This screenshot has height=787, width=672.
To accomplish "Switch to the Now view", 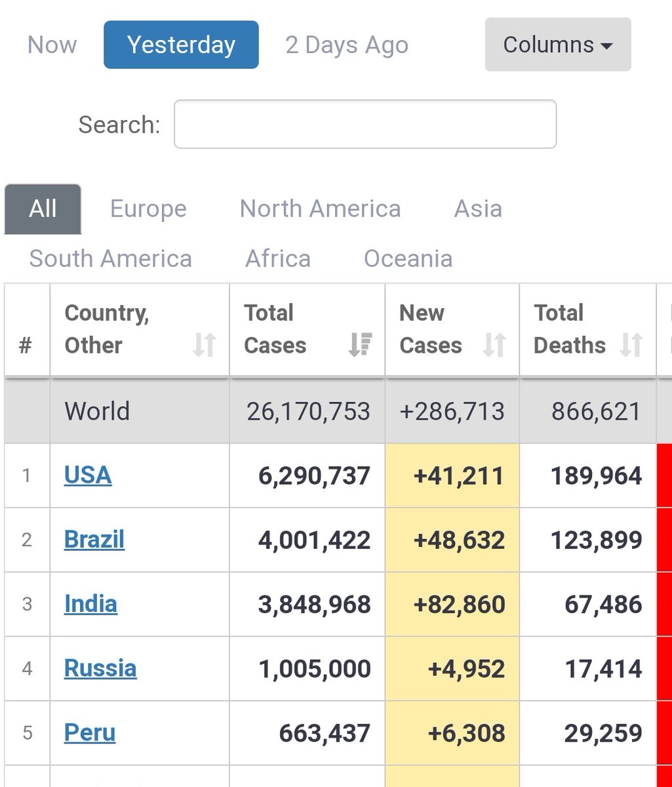I will 52,44.
